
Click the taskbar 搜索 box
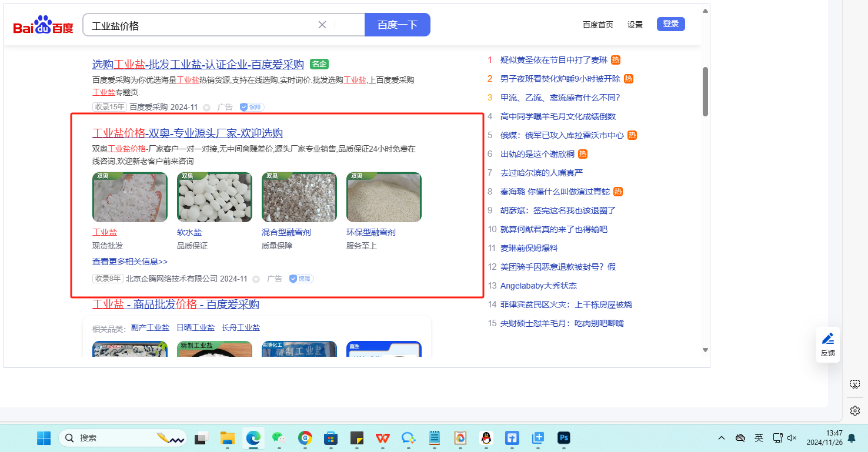pos(123,438)
